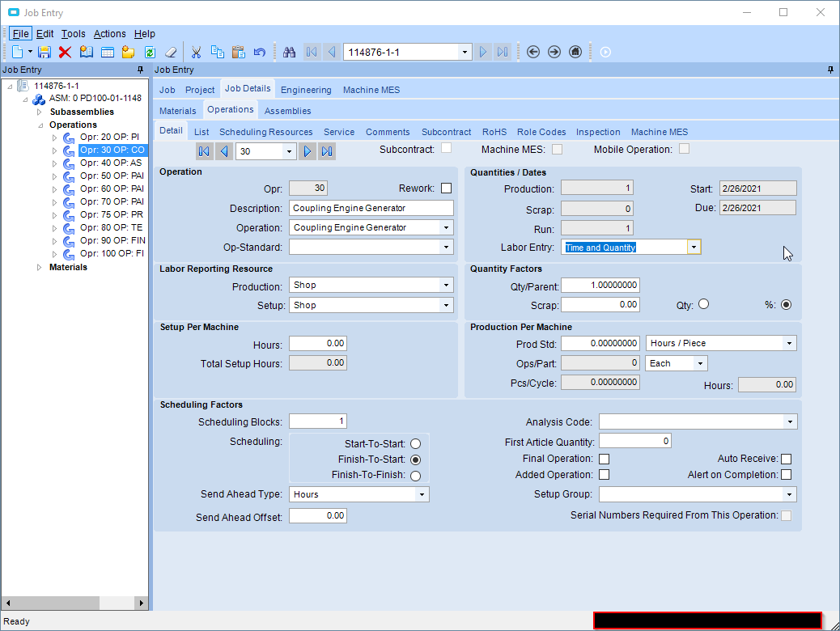Click the Undo arrow icon
Screen dimensions: 840x631
pos(260,52)
